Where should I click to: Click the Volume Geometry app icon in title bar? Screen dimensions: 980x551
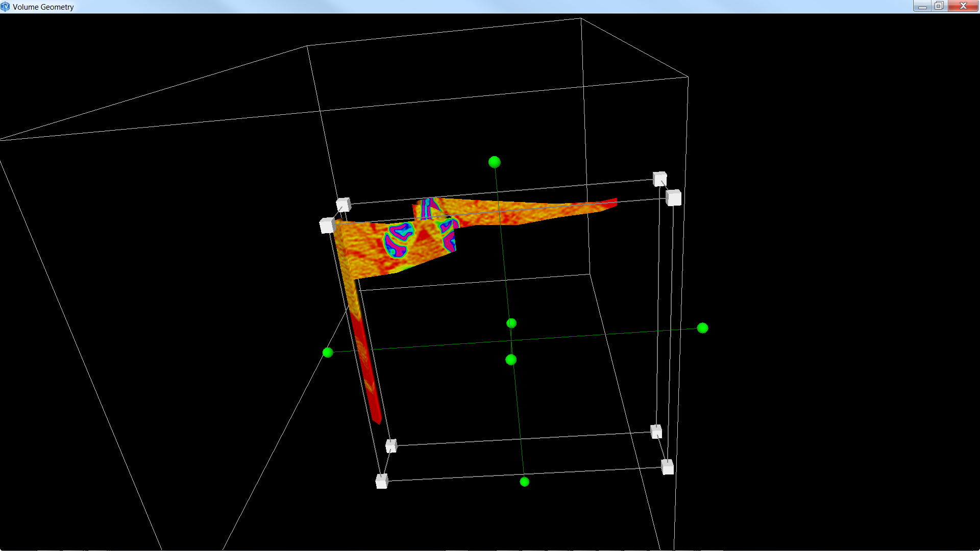(x=6, y=7)
